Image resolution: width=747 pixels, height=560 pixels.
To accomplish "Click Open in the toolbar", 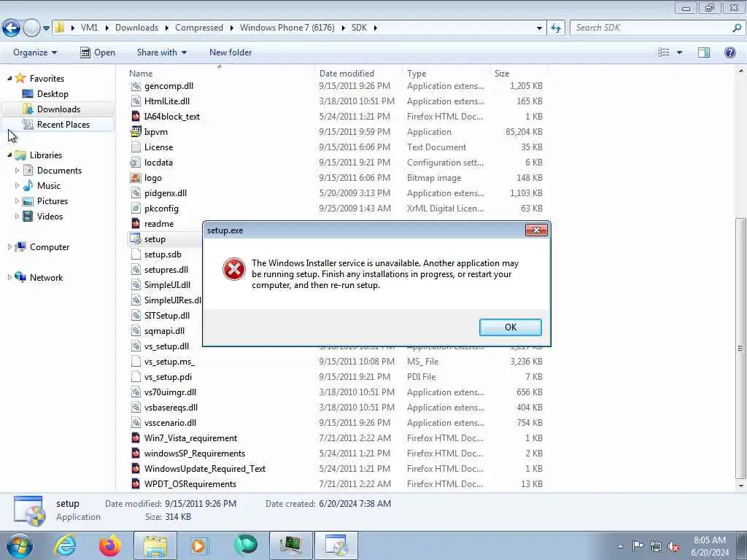I will coord(98,52).
